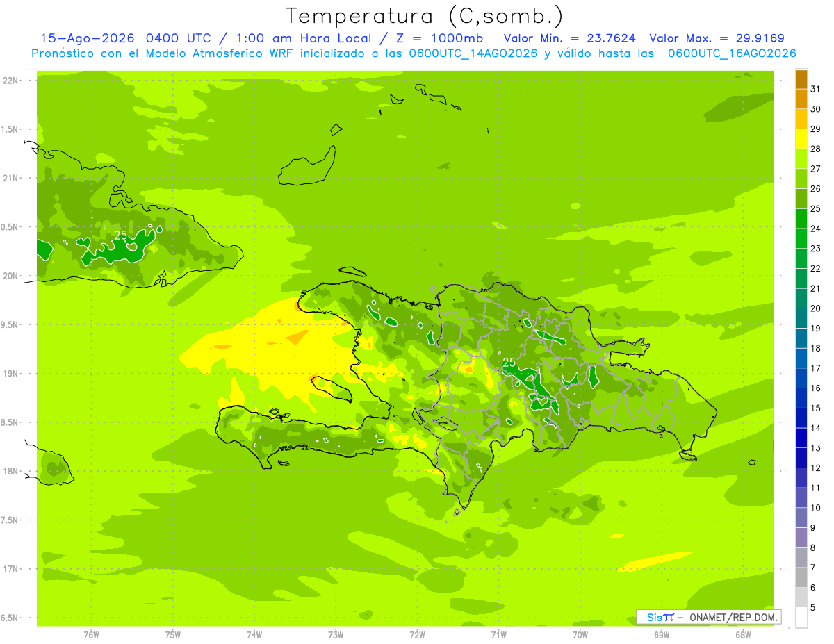Image resolution: width=834 pixels, height=644 pixels.
Task: Click the 22N latitude label
Action: coord(11,81)
